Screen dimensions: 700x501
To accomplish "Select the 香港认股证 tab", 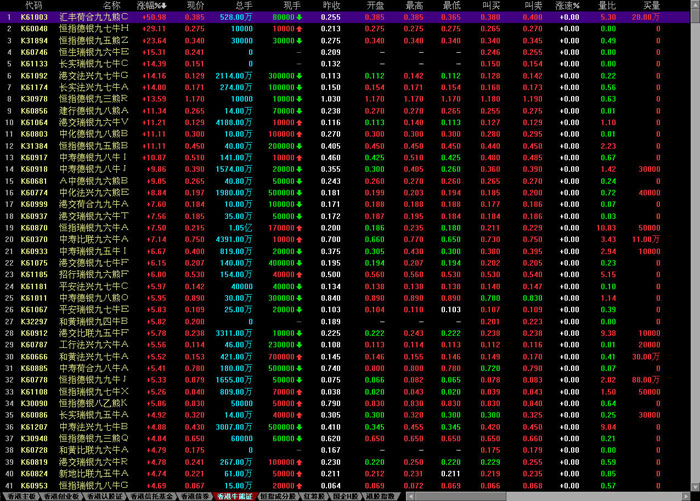I will [x=106, y=495].
